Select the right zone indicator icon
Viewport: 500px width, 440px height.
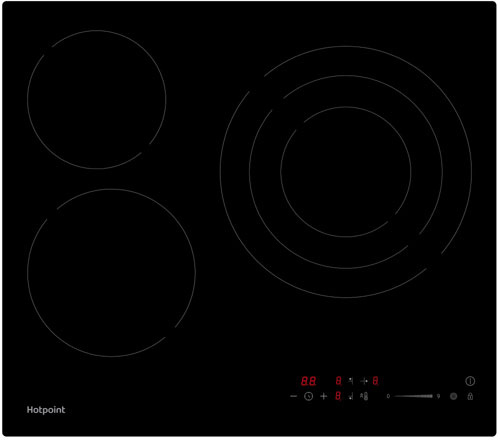pyautogui.click(x=364, y=381)
